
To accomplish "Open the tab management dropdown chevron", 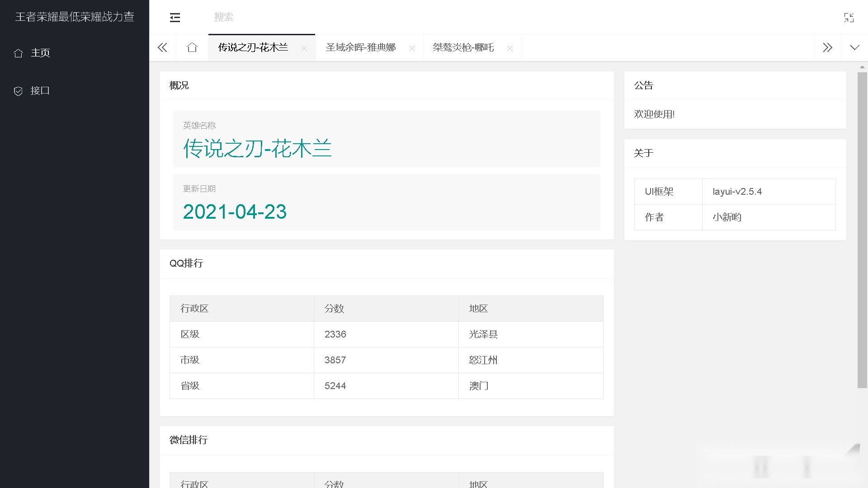I will click(x=854, y=47).
